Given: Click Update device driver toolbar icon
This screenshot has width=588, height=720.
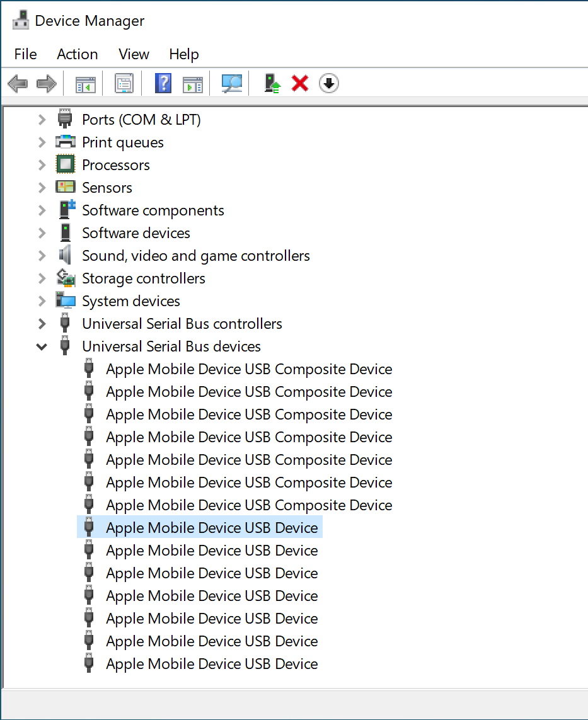Looking at the screenshot, I should (x=272, y=83).
